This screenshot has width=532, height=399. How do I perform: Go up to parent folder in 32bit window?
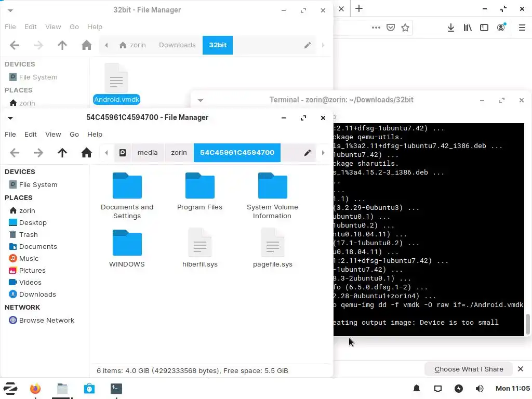pyautogui.click(x=62, y=45)
